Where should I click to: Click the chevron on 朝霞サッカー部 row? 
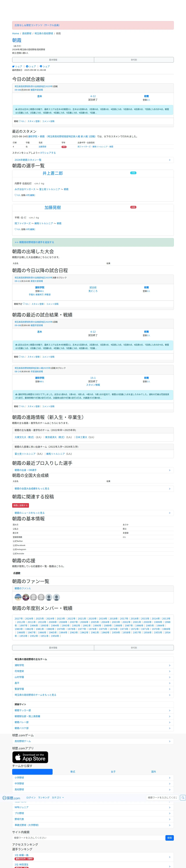[x=169, y=710]
